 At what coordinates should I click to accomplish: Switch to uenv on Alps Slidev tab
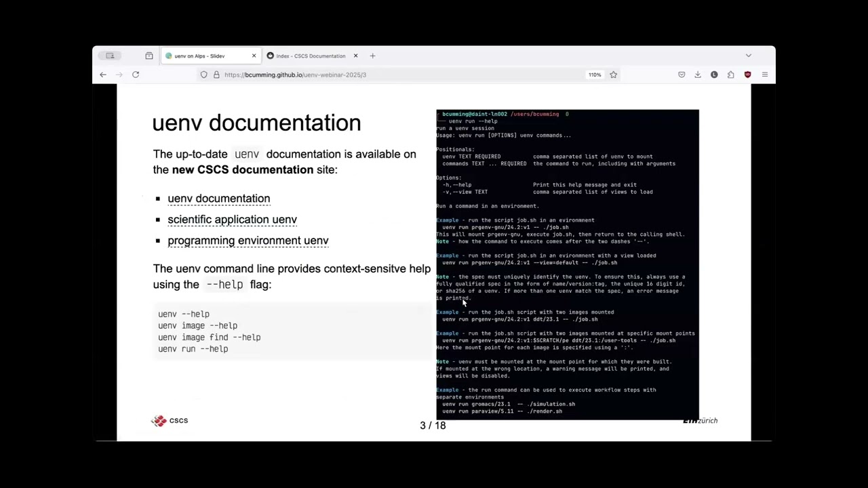coord(210,56)
